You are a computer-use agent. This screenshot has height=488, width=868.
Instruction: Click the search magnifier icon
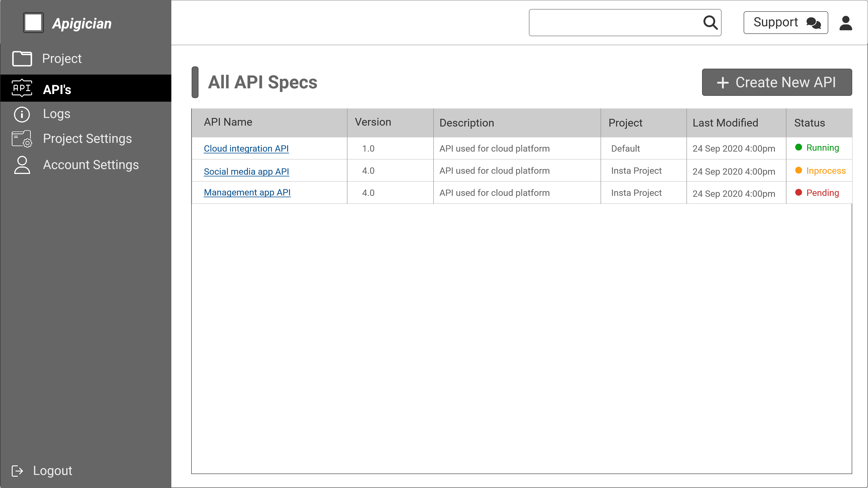710,23
